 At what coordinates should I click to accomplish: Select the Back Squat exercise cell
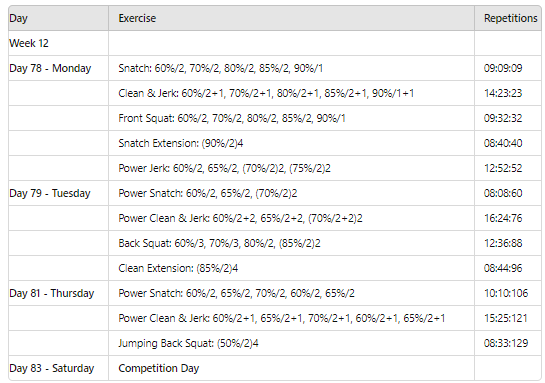(291, 243)
